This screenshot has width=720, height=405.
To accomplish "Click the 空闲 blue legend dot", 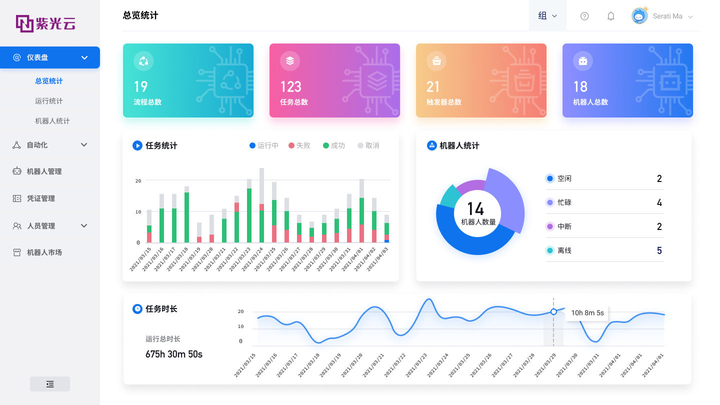I will coord(550,179).
